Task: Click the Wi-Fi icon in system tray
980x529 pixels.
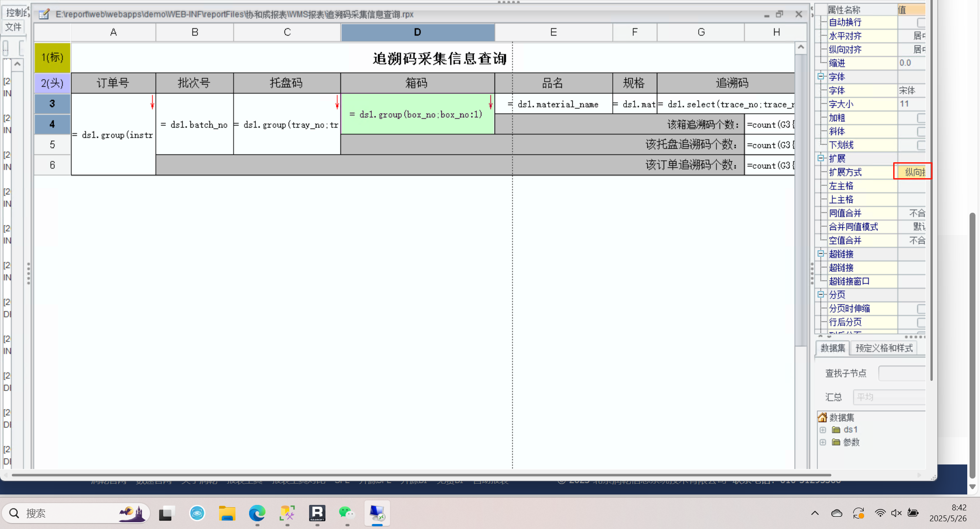Action: [x=880, y=513]
